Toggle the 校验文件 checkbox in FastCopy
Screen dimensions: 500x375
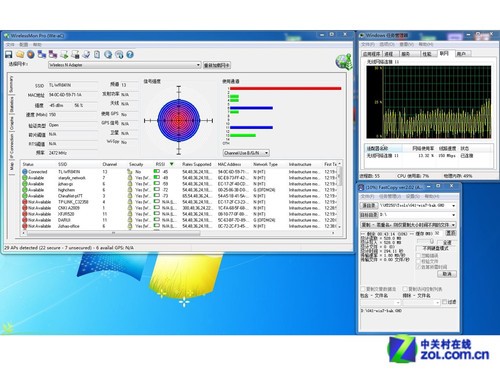pyautogui.click(x=419, y=261)
